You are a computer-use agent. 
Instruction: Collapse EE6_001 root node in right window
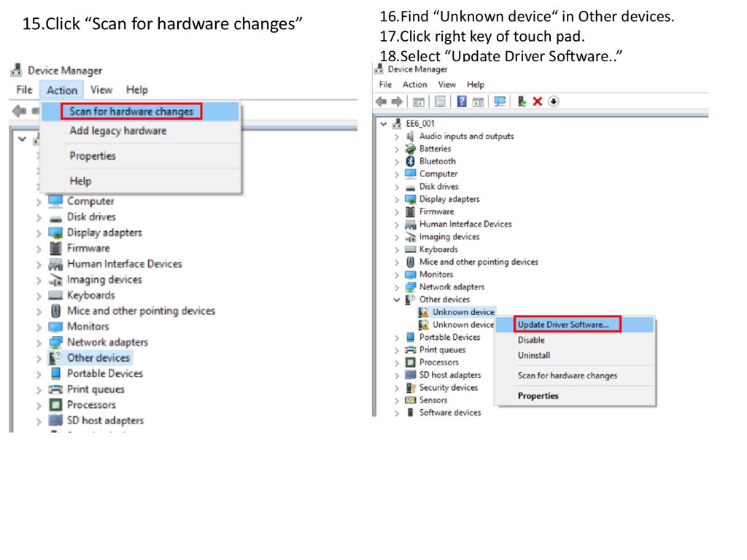point(384,124)
